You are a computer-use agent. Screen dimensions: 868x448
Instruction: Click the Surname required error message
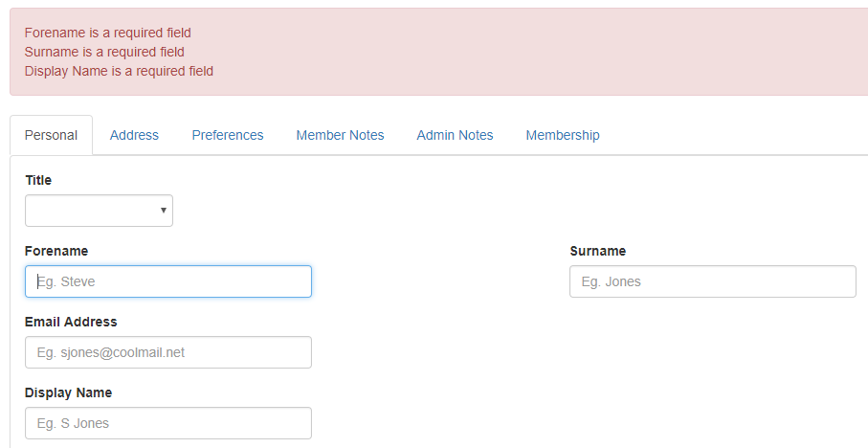click(x=104, y=52)
